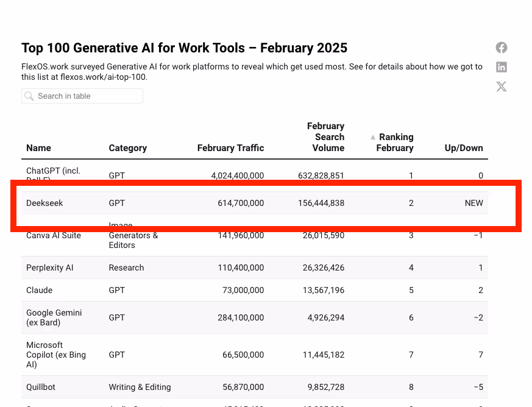
Task: Click the Ranking February sort arrow
Action: [373, 137]
